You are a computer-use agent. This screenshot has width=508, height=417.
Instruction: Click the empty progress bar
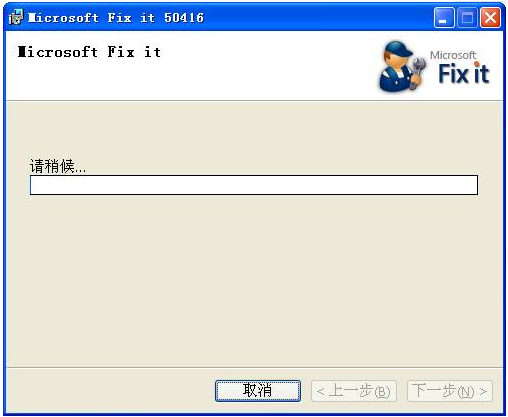click(254, 185)
